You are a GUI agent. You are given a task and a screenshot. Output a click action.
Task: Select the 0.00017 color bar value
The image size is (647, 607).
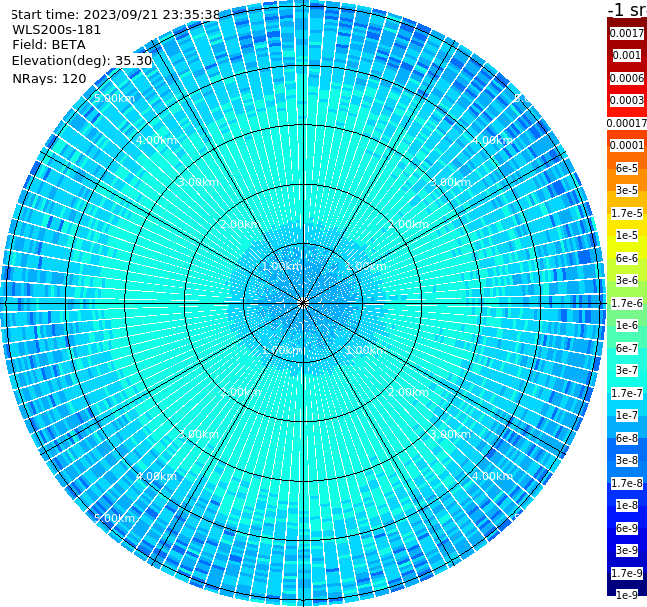(627, 123)
